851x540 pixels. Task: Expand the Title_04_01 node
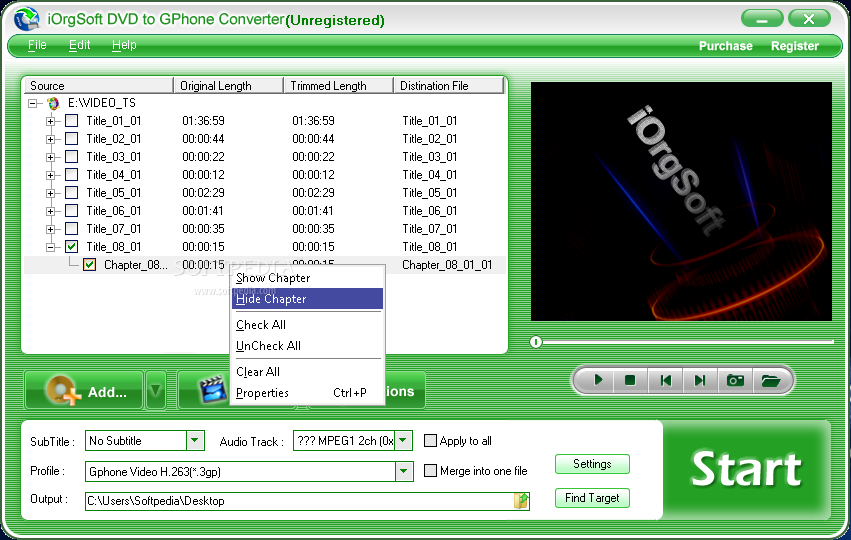pyautogui.click(x=50, y=175)
